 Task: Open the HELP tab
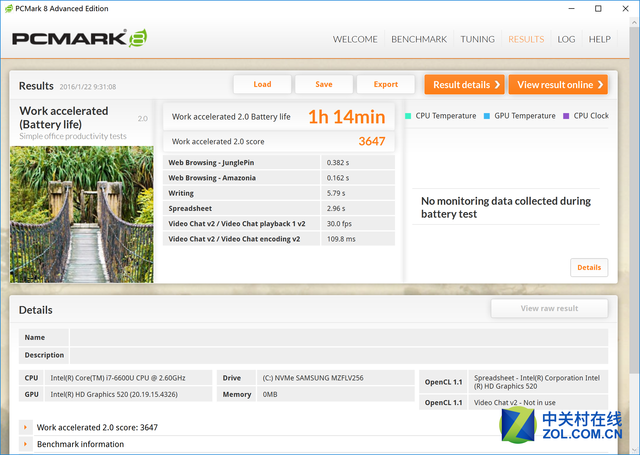pyautogui.click(x=599, y=39)
